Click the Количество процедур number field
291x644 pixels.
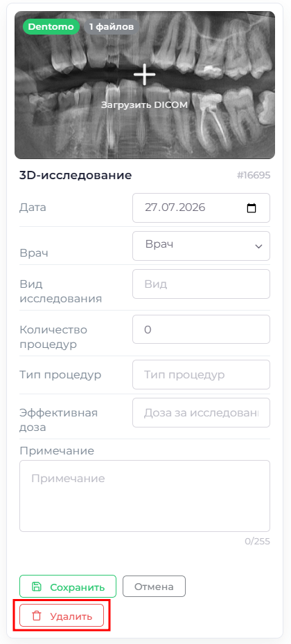(x=201, y=329)
